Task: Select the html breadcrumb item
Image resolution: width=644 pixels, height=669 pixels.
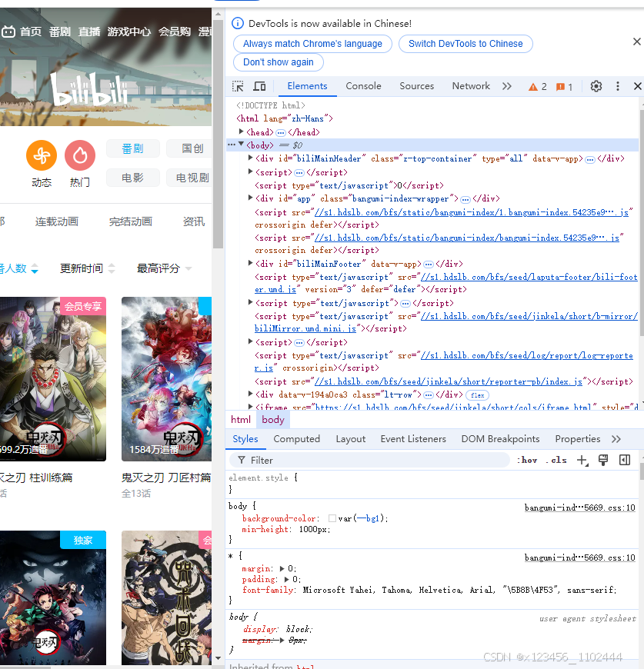Action: click(x=241, y=420)
